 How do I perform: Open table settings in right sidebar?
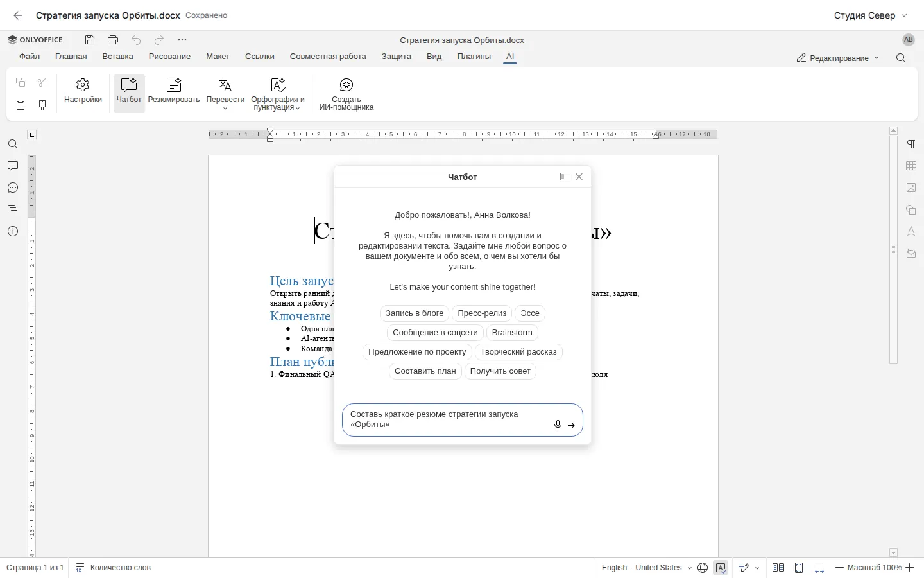[911, 166]
